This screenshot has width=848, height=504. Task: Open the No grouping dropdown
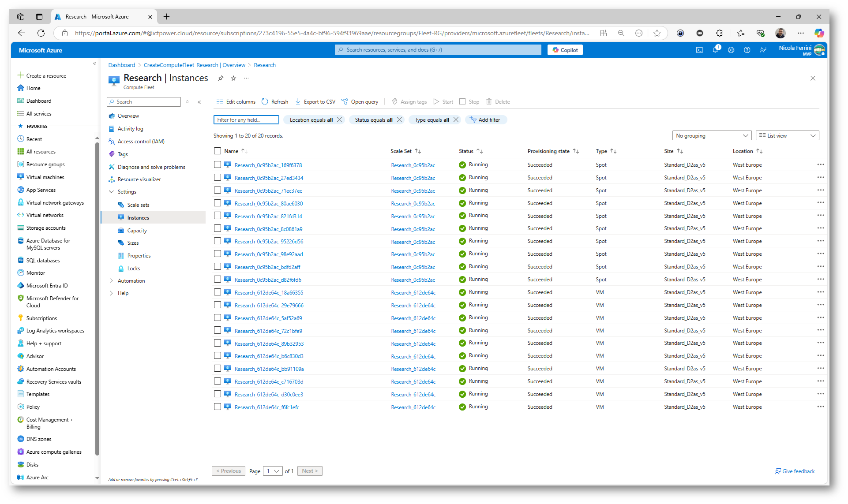pyautogui.click(x=712, y=136)
